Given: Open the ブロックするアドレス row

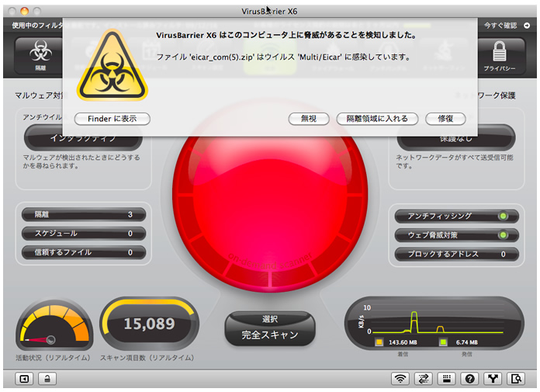Looking at the screenshot, I should pos(456,254).
